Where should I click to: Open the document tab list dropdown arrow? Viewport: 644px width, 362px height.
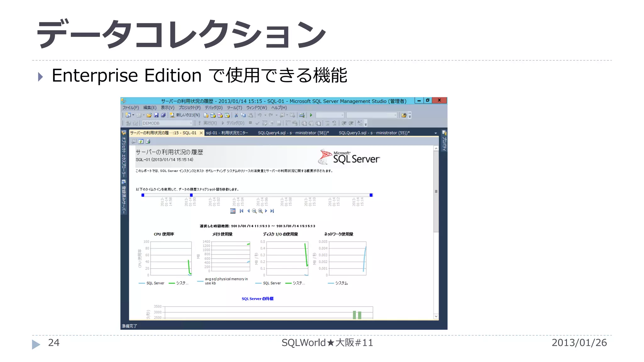point(436,133)
